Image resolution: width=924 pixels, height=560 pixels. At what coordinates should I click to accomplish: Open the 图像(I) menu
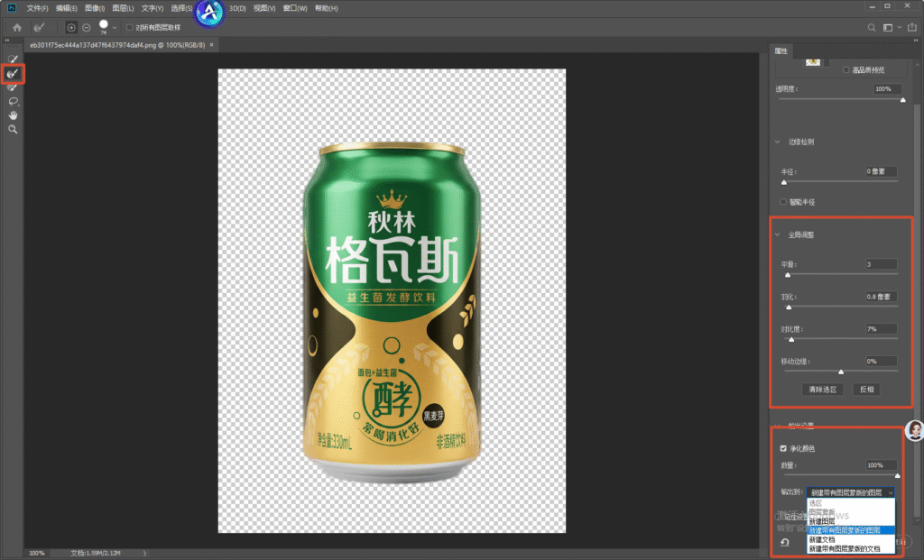tap(94, 8)
